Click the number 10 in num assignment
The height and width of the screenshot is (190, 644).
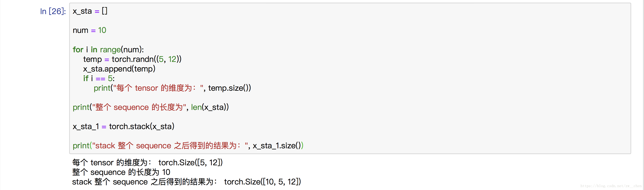click(102, 30)
